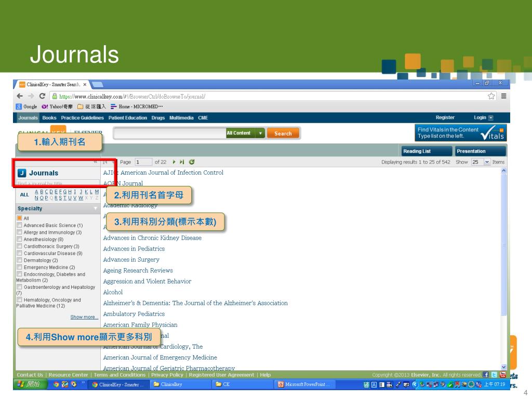Open the Reading List button
Viewport: 532px width, 399px height.
[x=427, y=151]
